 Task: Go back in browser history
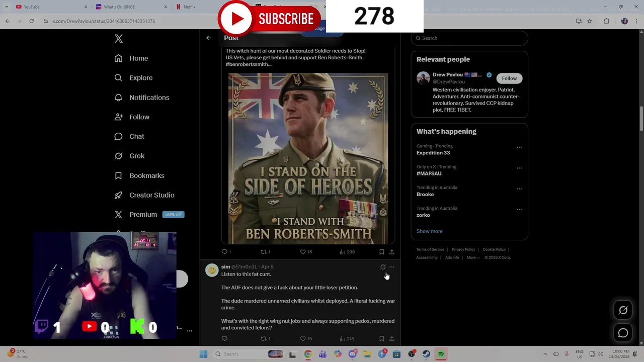coord(7,21)
